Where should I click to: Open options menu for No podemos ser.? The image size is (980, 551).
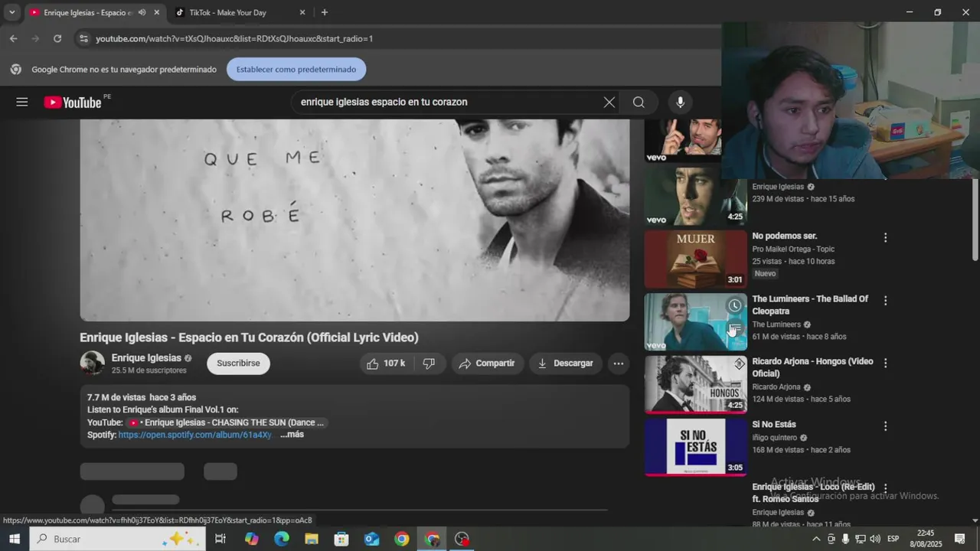[x=885, y=238]
